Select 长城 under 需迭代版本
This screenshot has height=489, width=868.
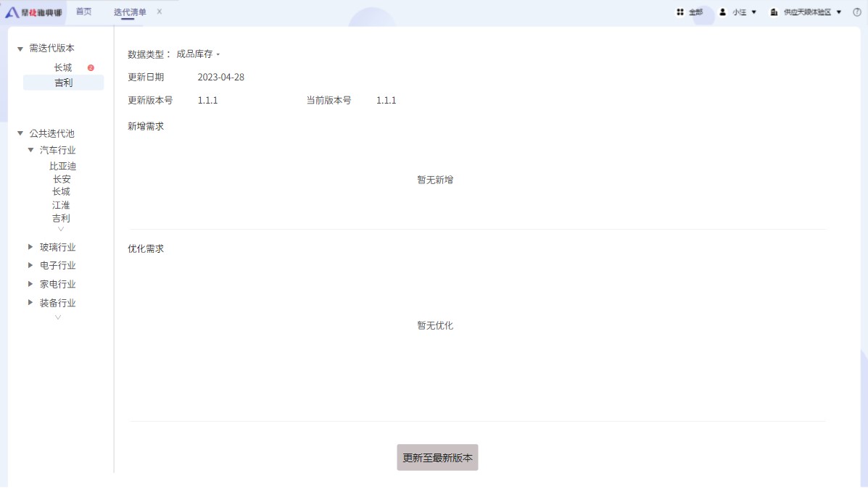tap(62, 67)
